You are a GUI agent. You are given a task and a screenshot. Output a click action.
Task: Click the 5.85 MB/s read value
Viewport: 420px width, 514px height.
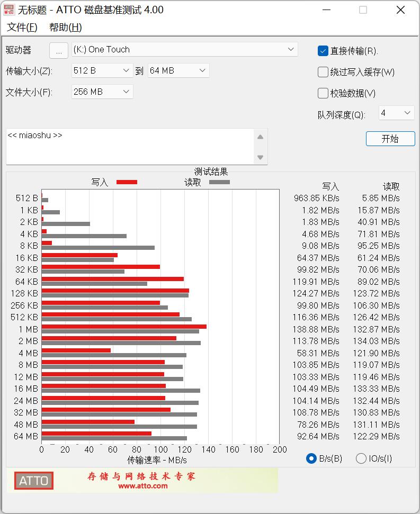click(x=381, y=199)
